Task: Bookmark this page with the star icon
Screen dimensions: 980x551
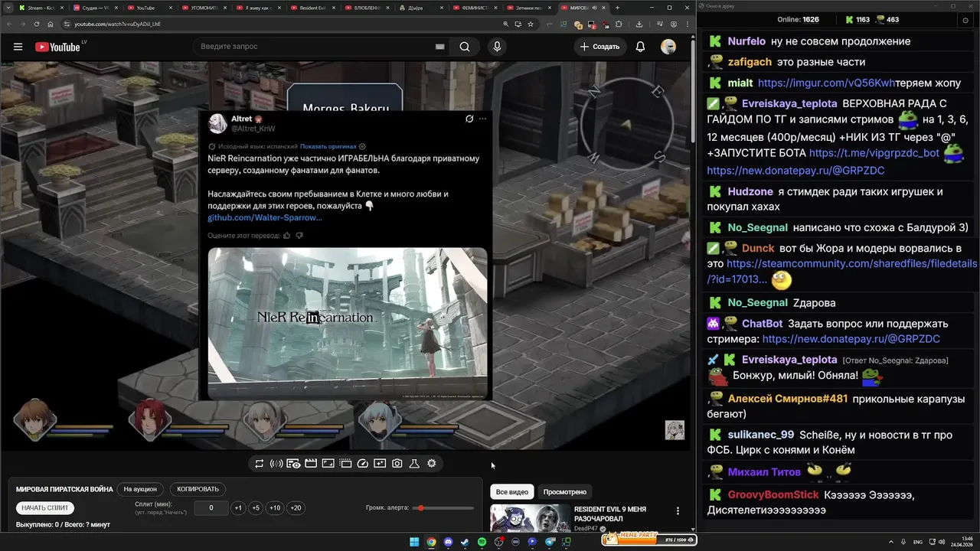Action: coord(531,24)
